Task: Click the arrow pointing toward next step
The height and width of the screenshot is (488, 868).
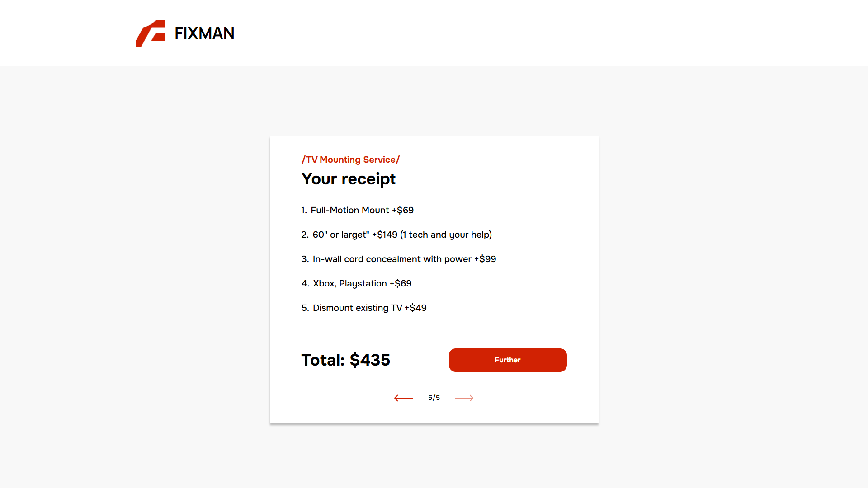Action: tap(464, 398)
